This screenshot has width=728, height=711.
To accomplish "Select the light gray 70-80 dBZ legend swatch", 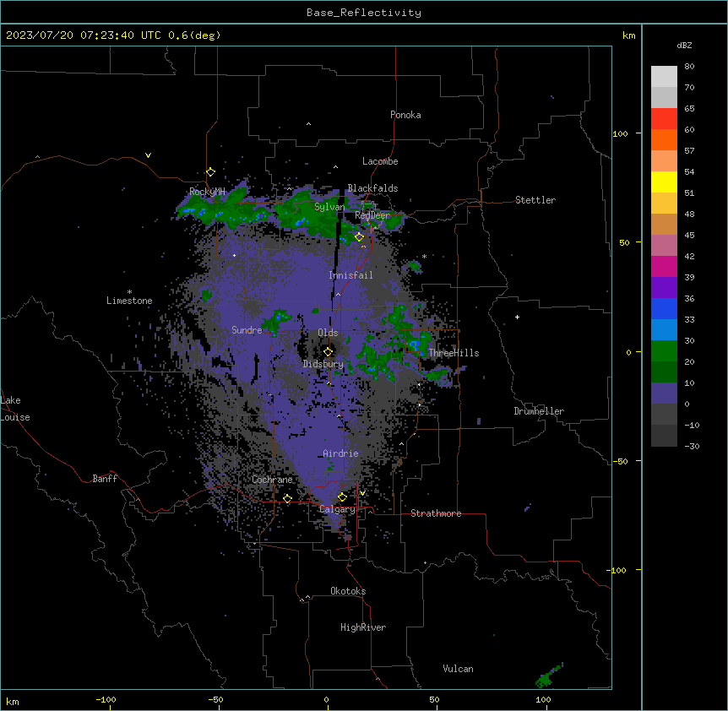I will click(x=664, y=77).
